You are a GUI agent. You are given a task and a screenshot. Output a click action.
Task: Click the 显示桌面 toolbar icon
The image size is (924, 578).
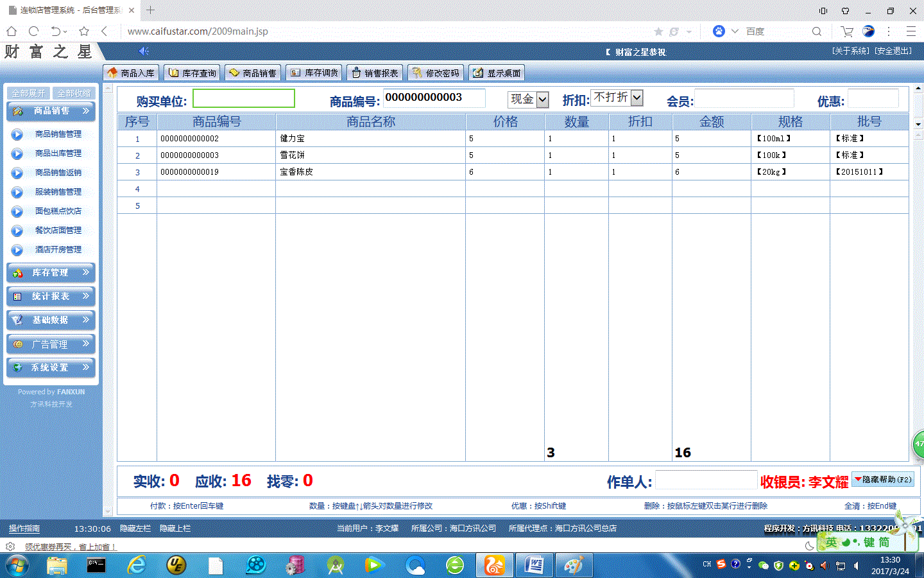pyautogui.click(x=497, y=73)
